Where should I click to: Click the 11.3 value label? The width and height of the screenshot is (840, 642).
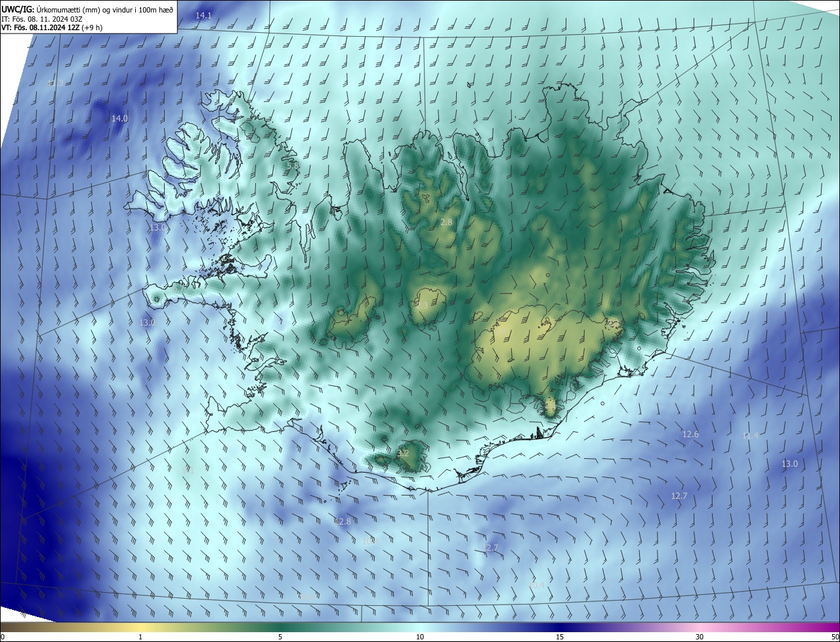[56, 83]
